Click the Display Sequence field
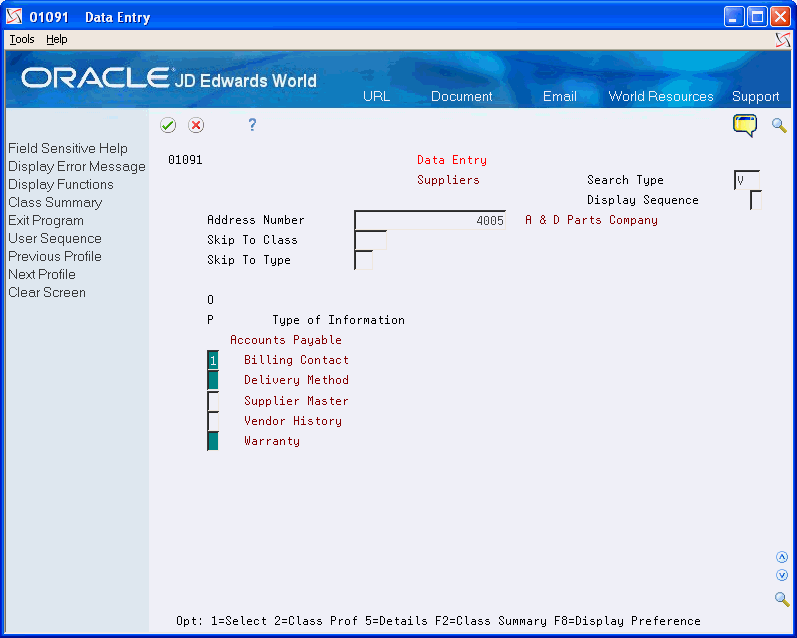The height and width of the screenshot is (638, 797). (756, 200)
